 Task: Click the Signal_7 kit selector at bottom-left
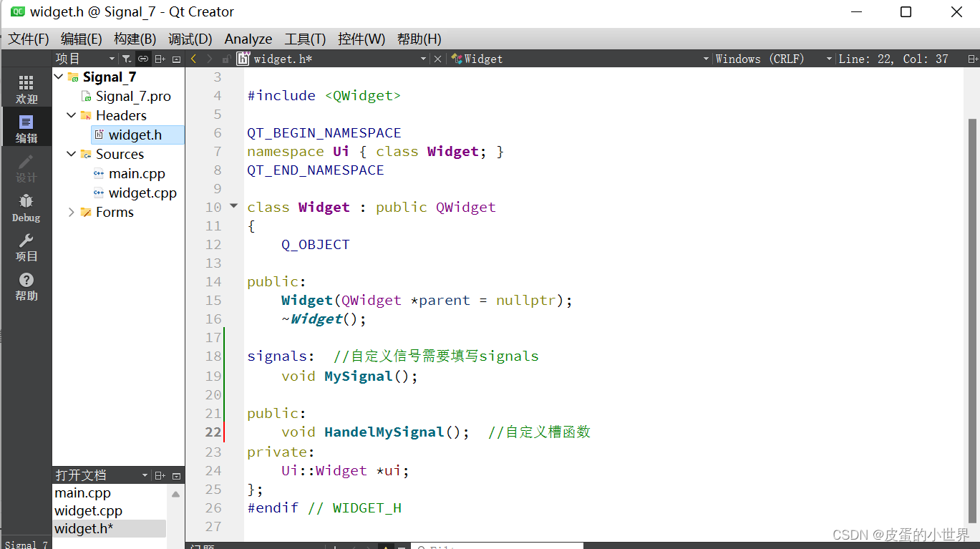coord(26,544)
